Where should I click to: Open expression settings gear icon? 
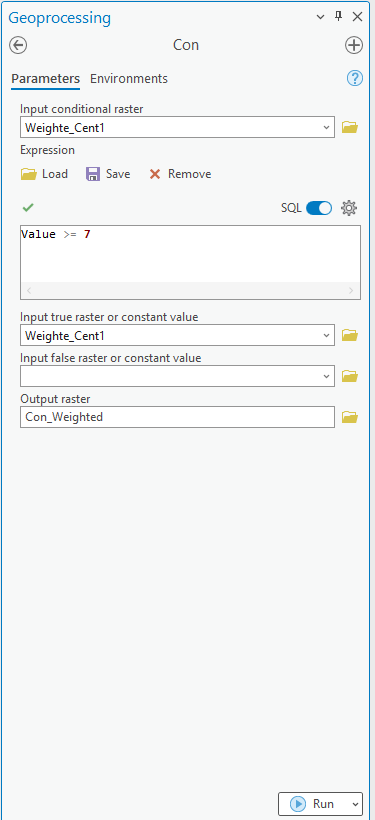tap(349, 208)
